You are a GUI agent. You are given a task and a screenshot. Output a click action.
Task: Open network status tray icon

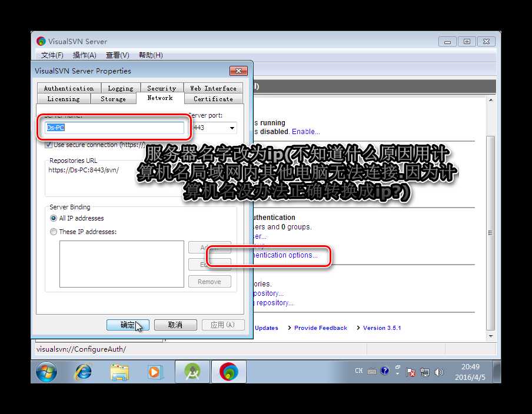click(x=424, y=372)
